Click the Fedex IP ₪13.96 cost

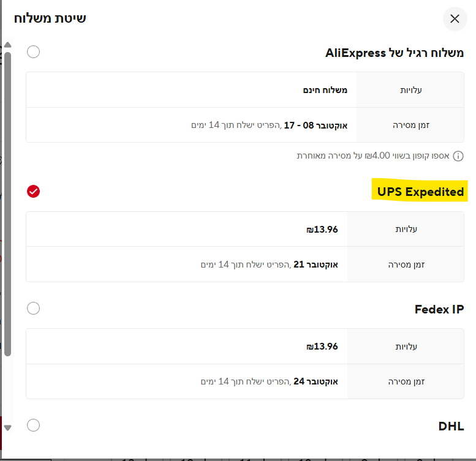tap(322, 347)
